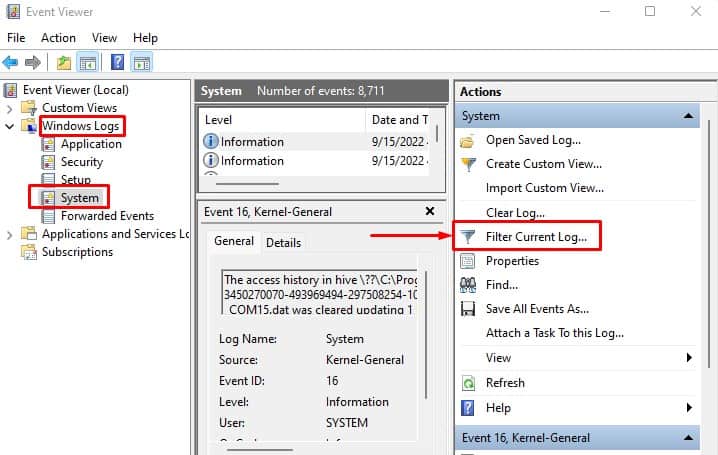718x455 pixels.
Task: Click the event details vertical scrollbar
Action: pyautogui.click(x=426, y=334)
